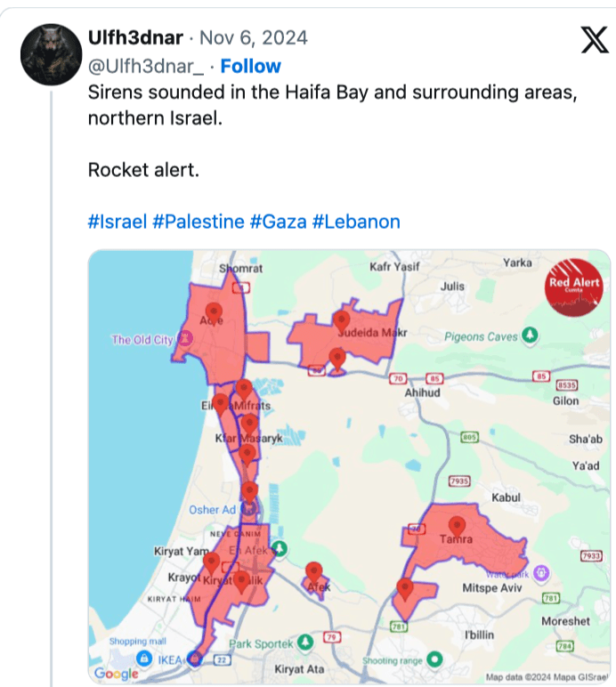Open the #Israel hashtag
This screenshot has height=687, width=616.
118,222
